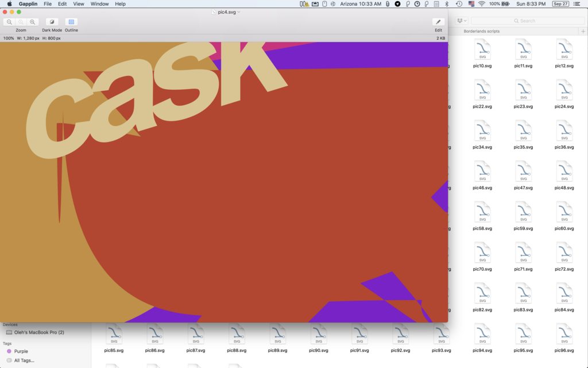
Task: Select pic46.svg file icon
Action: (482, 172)
